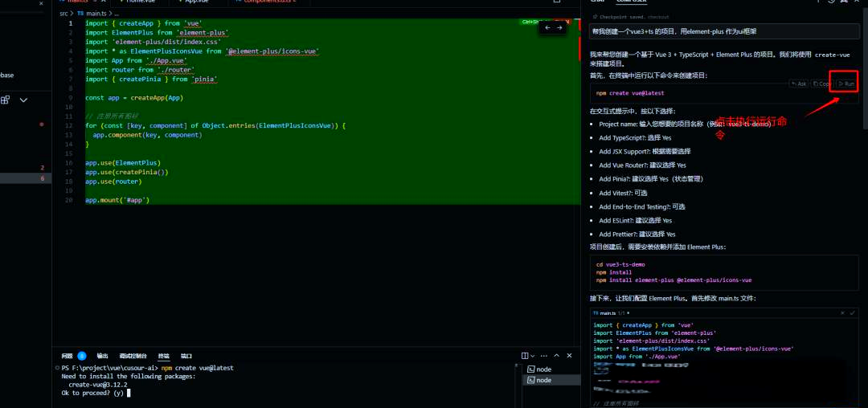
Task: Go to next diff with right arrow
Action: [560, 28]
